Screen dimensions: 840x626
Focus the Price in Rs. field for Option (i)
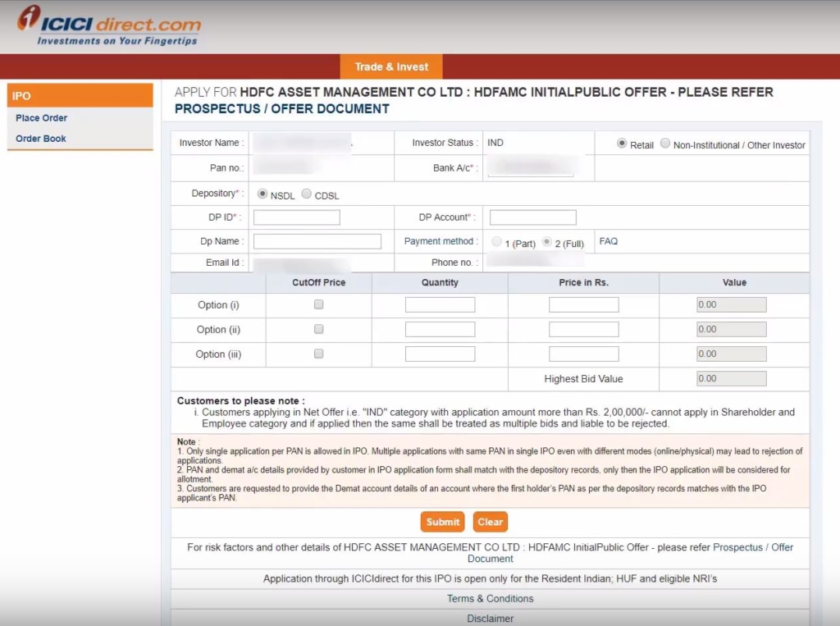click(x=584, y=304)
